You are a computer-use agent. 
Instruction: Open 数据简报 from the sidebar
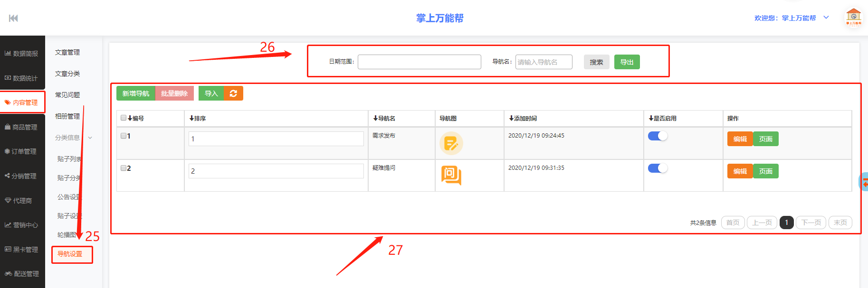(x=22, y=54)
